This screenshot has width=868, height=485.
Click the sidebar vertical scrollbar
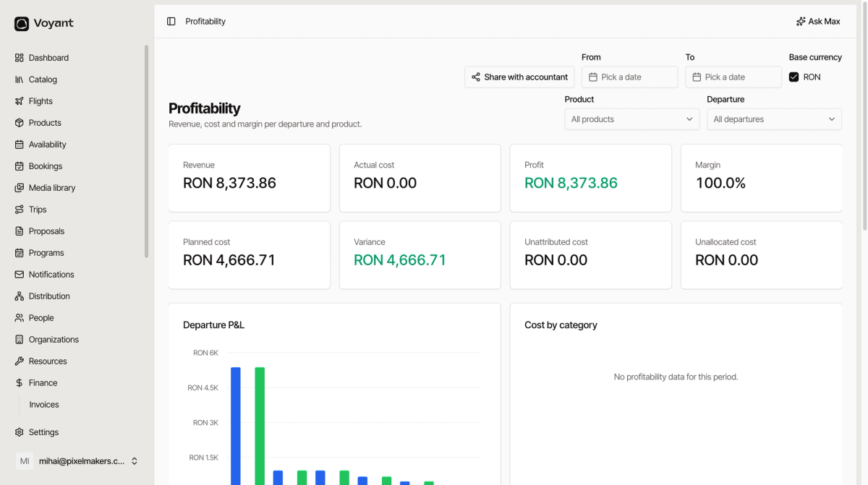(146, 152)
